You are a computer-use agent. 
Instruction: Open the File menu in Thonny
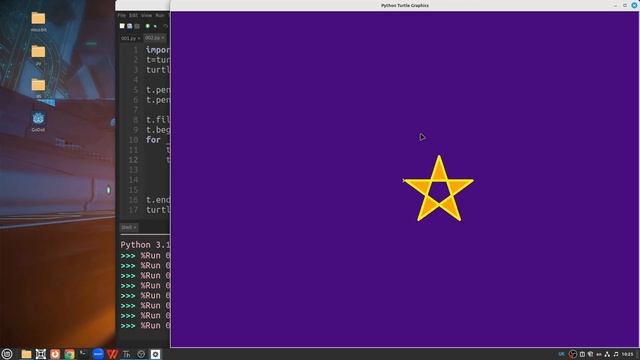coord(122,16)
